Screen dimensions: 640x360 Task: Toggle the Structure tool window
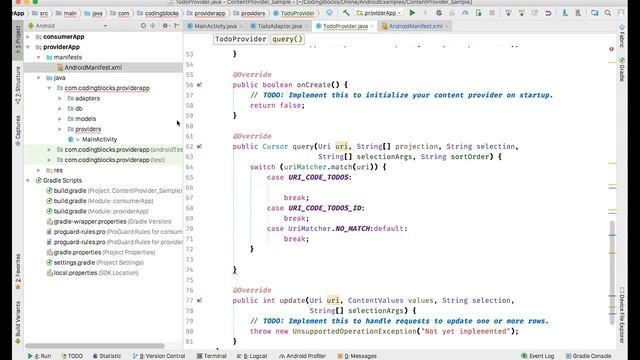click(18, 84)
